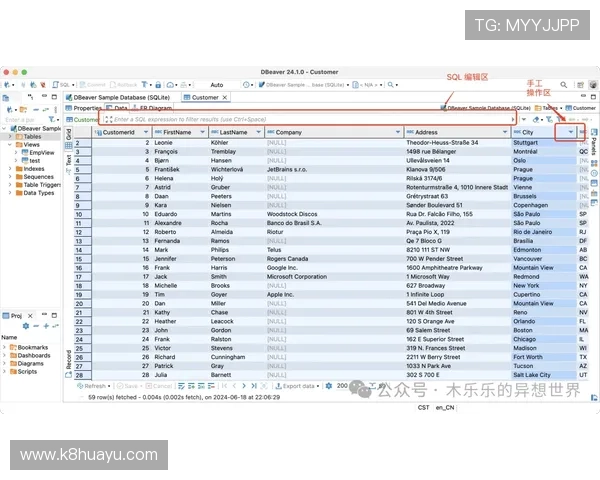Open the Company column dropdown arrow
600x480 pixels.
coord(398,132)
